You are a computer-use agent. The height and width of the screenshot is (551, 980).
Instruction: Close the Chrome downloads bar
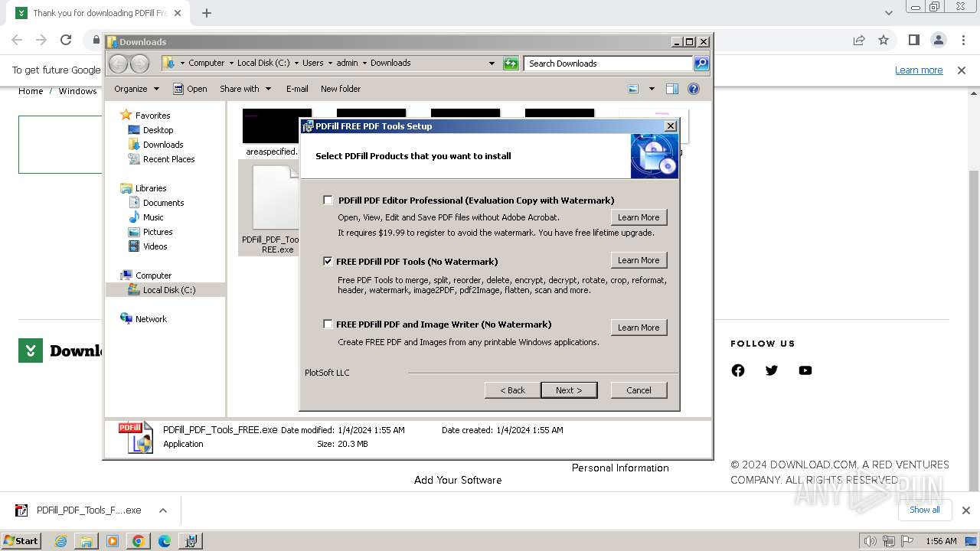966,510
